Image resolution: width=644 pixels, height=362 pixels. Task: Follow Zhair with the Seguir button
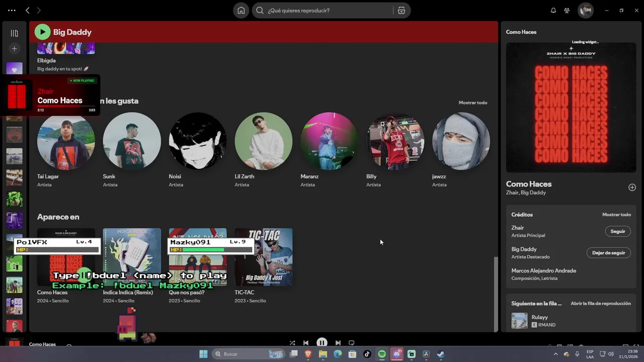click(618, 231)
